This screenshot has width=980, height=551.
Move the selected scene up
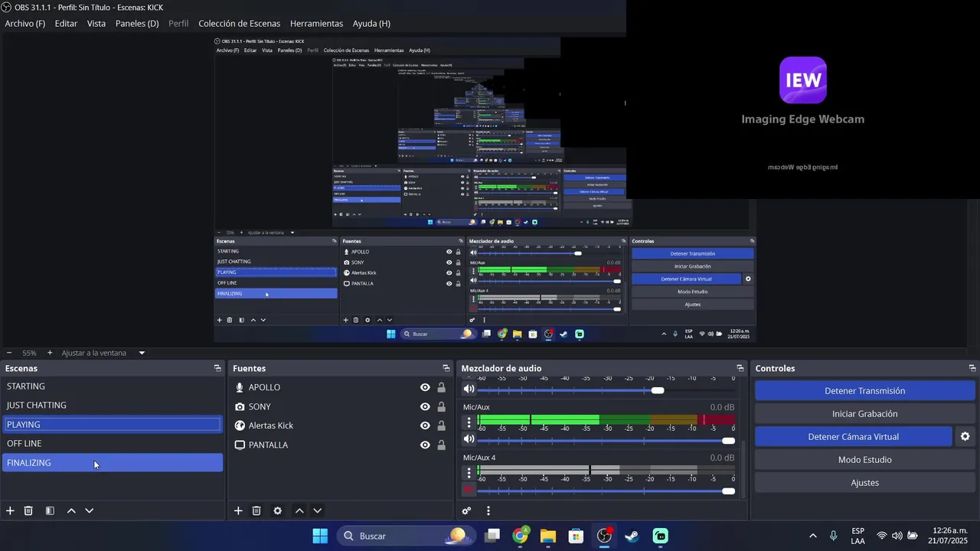(x=71, y=510)
